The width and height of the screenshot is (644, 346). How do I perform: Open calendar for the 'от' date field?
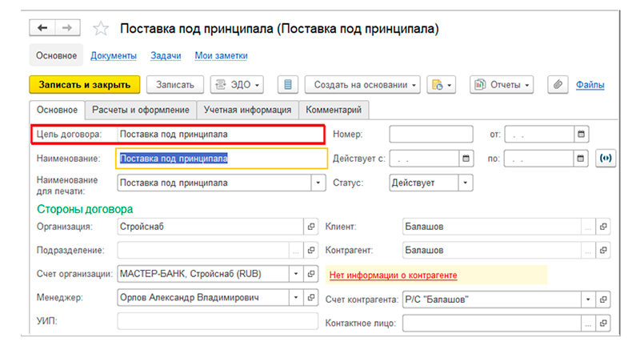(581, 134)
